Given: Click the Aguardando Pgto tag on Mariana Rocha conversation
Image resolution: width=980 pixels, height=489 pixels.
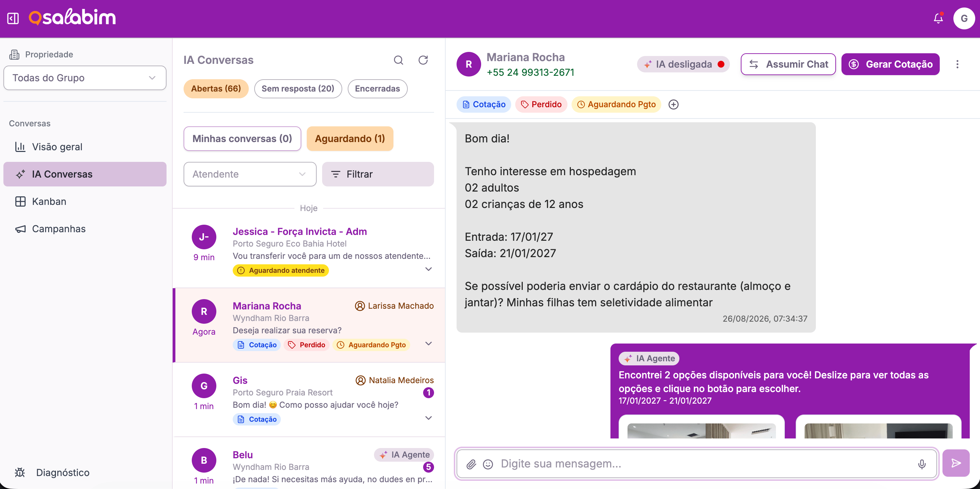Looking at the screenshot, I should coord(371,345).
